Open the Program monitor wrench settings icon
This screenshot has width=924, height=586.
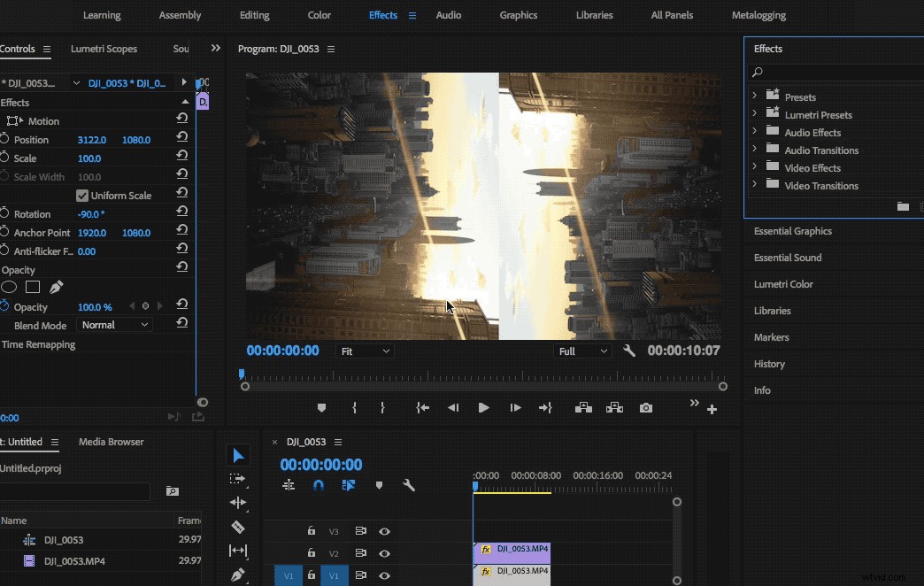coord(628,351)
